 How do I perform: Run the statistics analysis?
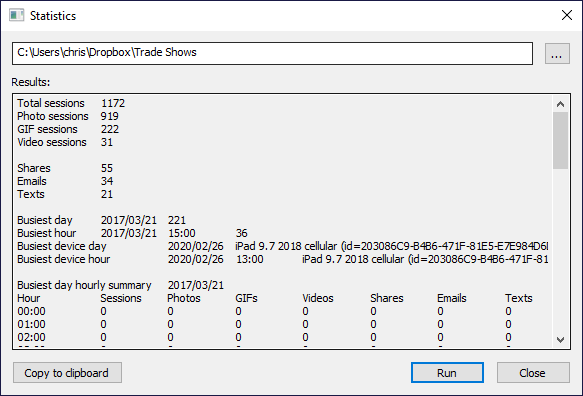point(447,373)
